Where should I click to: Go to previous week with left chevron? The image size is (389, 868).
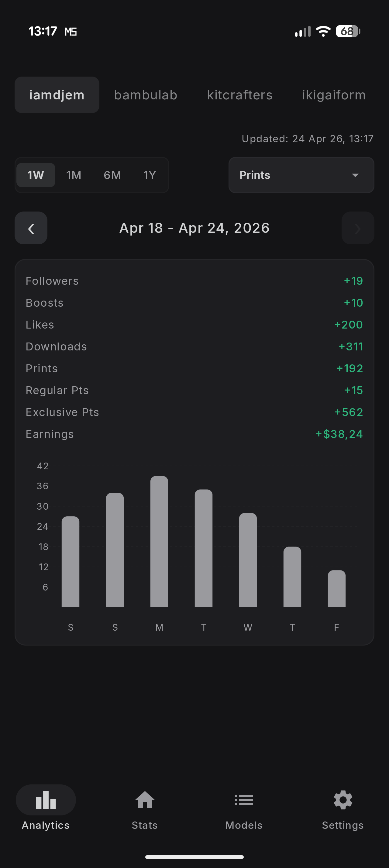pos(31,229)
